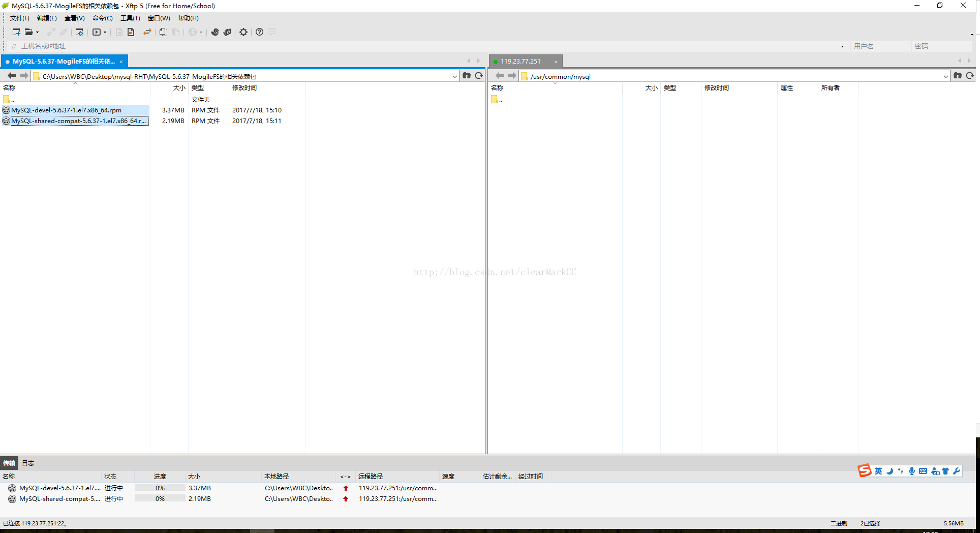
Task: Open options with the gear icon
Action: tap(243, 32)
